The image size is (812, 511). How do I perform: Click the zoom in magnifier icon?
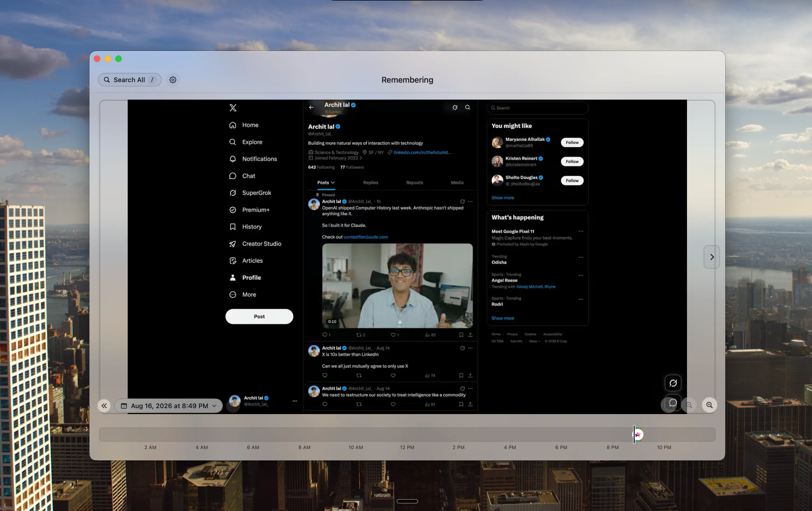point(709,405)
